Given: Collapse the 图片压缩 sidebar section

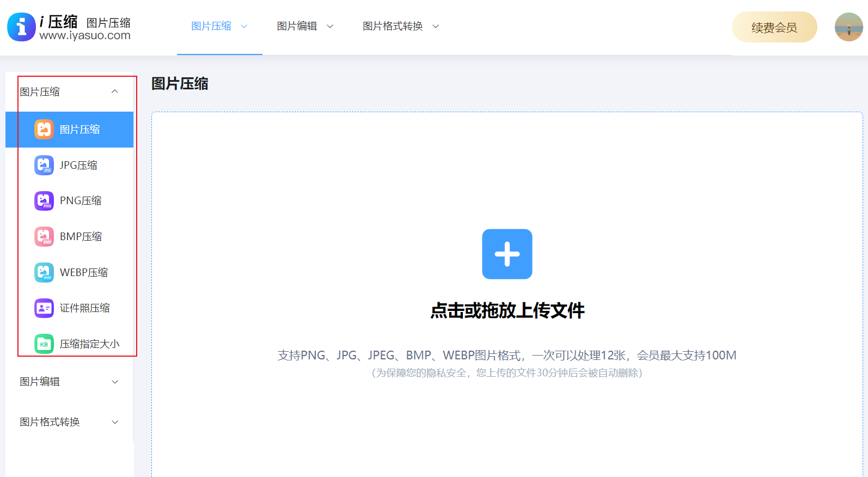Looking at the screenshot, I should (115, 91).
